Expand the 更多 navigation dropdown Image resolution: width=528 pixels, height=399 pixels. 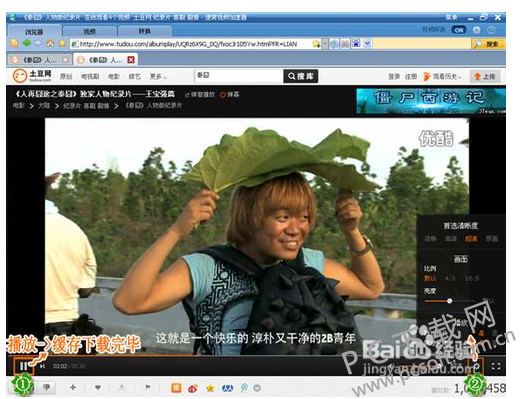[x=158, y=76]
